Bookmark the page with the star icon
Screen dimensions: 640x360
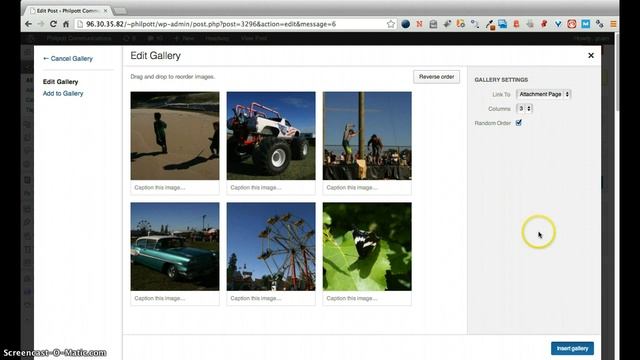[x=391, y=24]
